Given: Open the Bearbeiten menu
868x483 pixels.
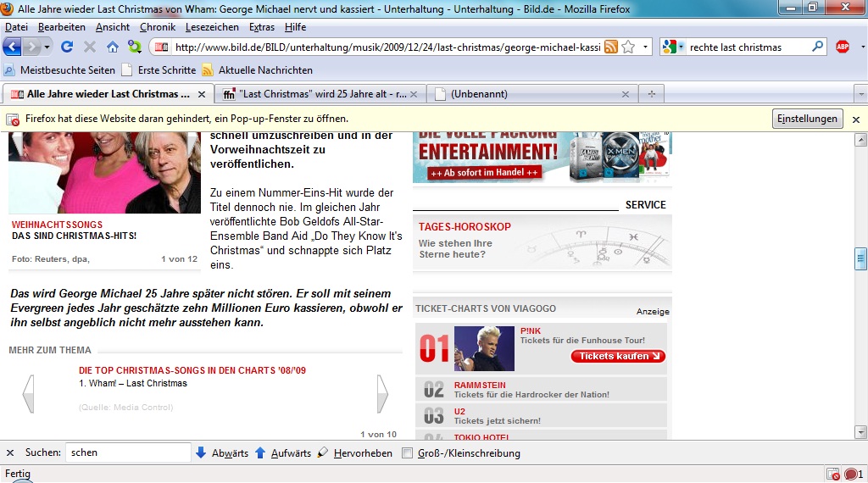Looking at the screenshot, I should coord(61,27).
